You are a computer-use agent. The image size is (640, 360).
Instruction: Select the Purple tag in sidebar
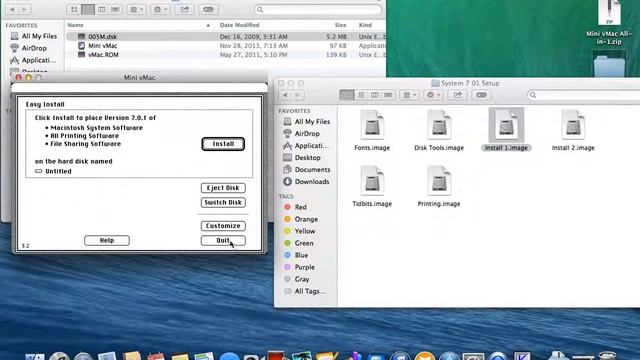[300, 267]
